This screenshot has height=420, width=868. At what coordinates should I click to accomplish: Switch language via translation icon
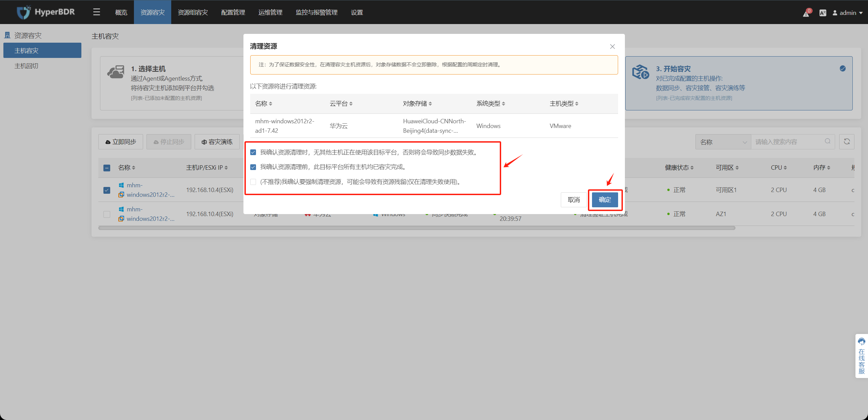pyautogui.click(x=823, y=13)
